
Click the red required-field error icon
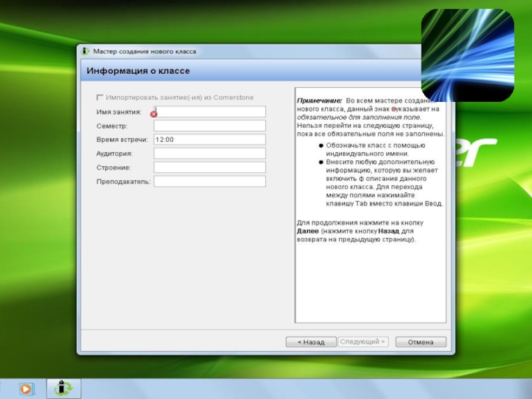[x=154, y=114]
